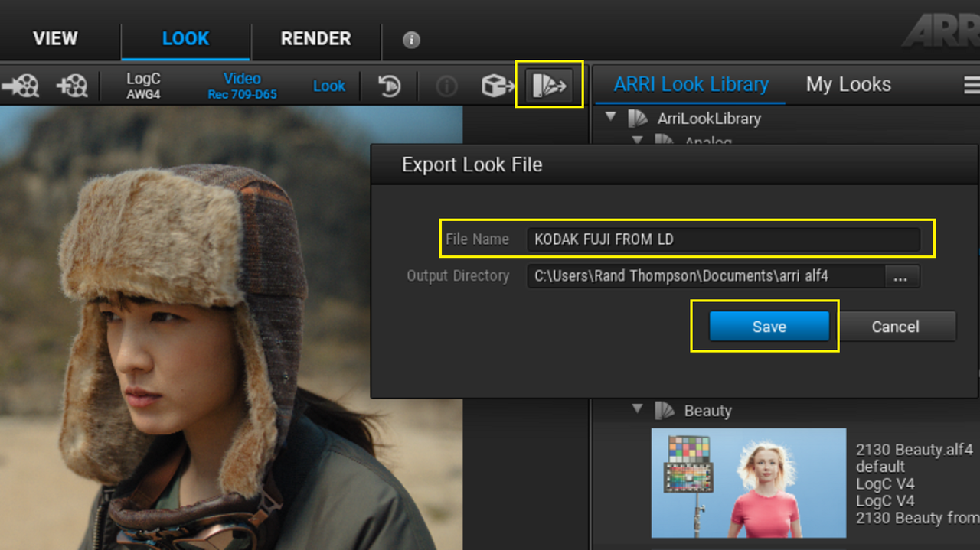Select the ArriLookLibrary folder icon
This screenshot has height=550, width=980.
click(638, 119)
